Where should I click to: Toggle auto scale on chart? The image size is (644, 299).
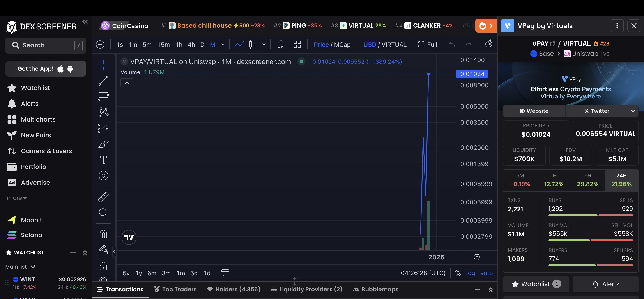(x=486, y=273)
